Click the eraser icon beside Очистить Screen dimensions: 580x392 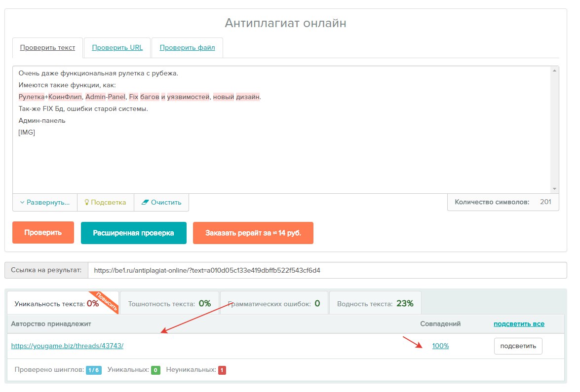tap(145, 203)
